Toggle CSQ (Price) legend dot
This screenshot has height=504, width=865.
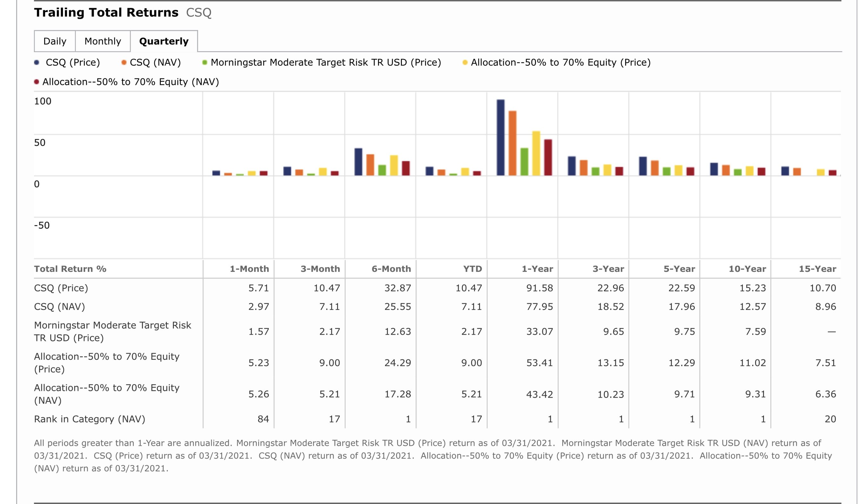(37, 63)
